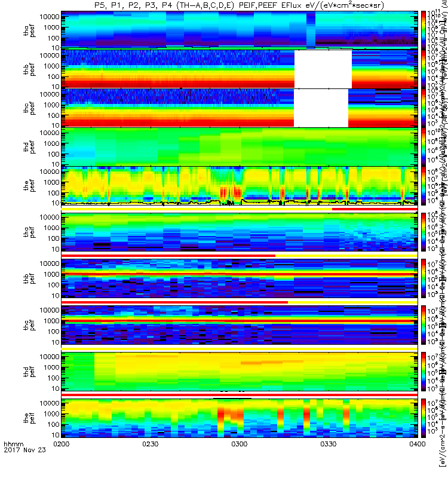This screenshot has height=478, width=448.
Task: Click the 0400 time axis label
Action: [417, 444]
